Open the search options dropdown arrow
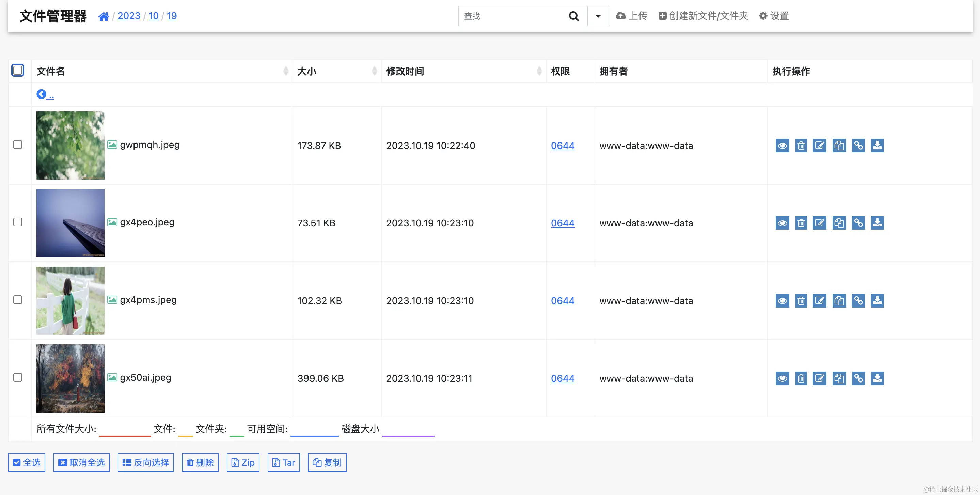The height and width of the screenshot is (495, 980). point(598,16)
